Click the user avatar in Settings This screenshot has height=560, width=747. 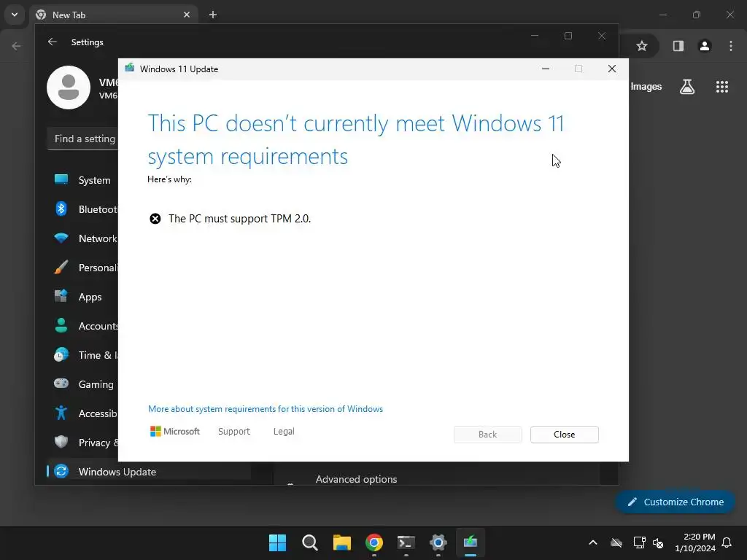click(69, 87)
